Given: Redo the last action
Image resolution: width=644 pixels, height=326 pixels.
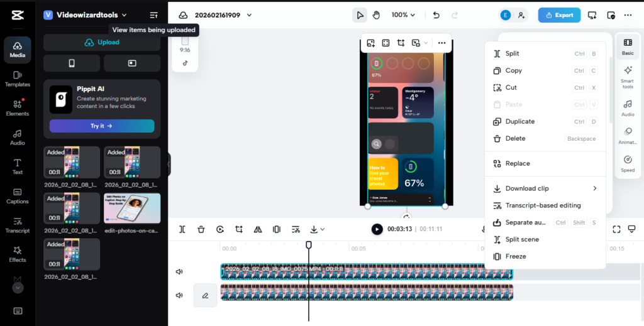Looking at the screenshot, I should pos(455,15).
